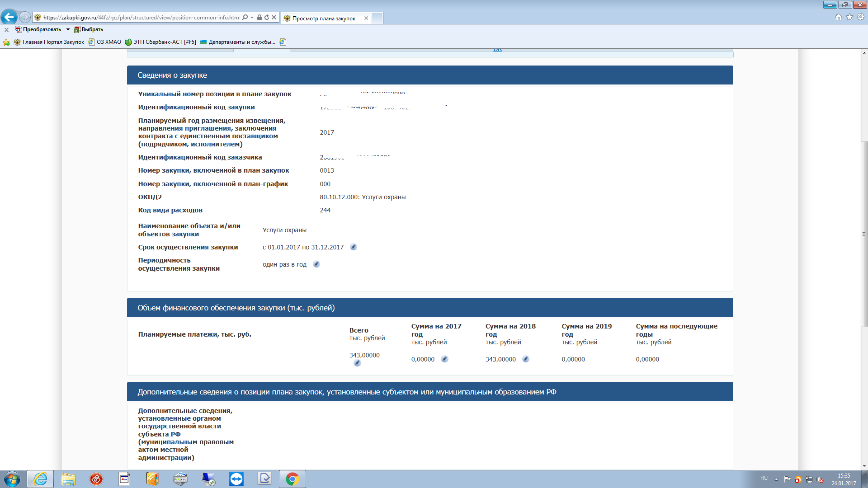868x488 pixels.
Task: Switch to 'Просмотр плана закупок' tab
Action: coord(324,18)
